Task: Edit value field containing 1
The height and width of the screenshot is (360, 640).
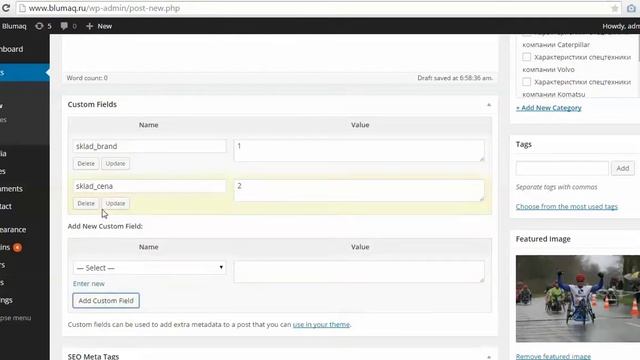Action: click(359, 150)
